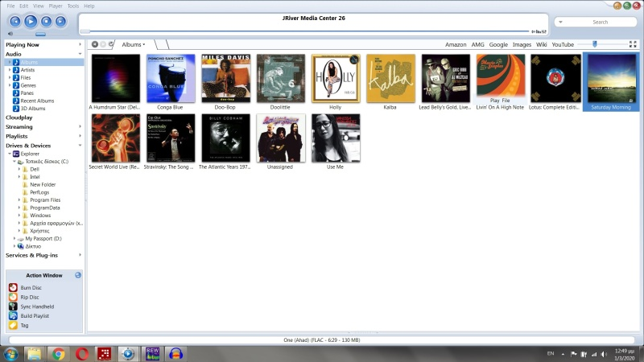Click the Burn Disc icon

(x=13, y=287)
